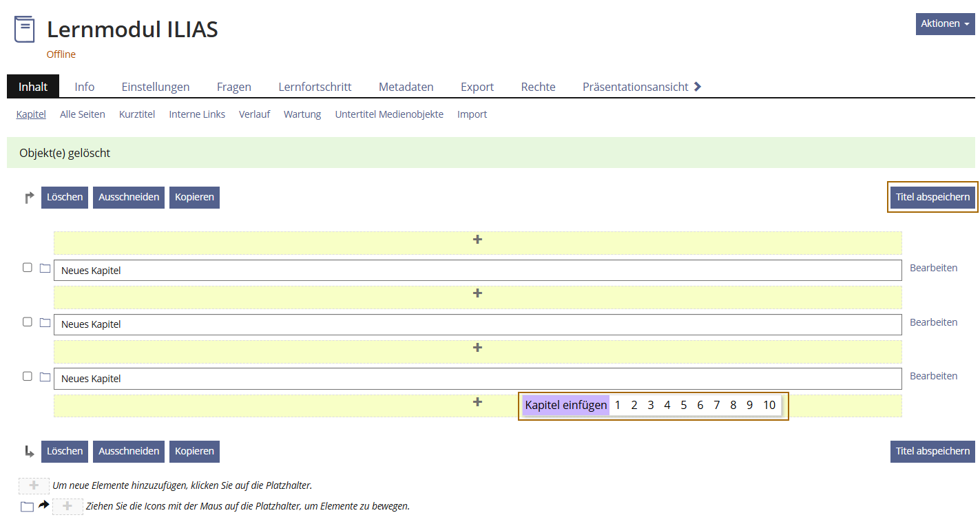The width and height of the screenshot is (980, 524).
Task: Click Ausschneiden in the top toolbar
Action: [129, 197]
